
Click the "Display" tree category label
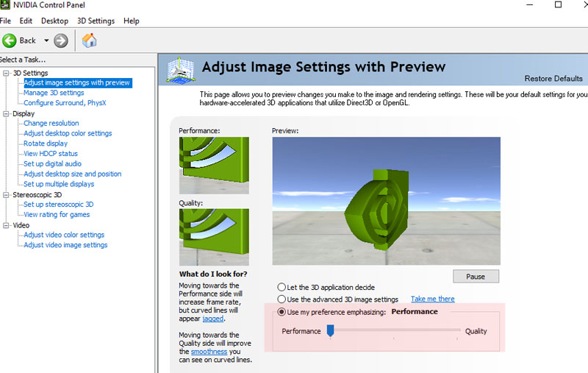click(x=24, y=114)
